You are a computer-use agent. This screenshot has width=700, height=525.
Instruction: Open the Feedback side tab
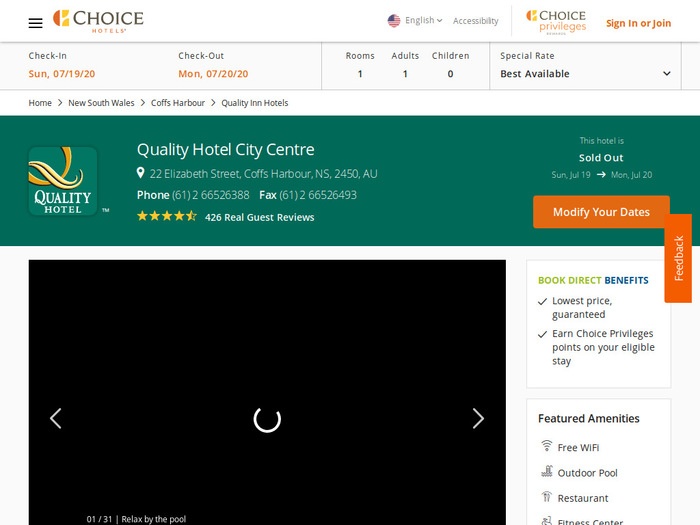pos(679,258)
